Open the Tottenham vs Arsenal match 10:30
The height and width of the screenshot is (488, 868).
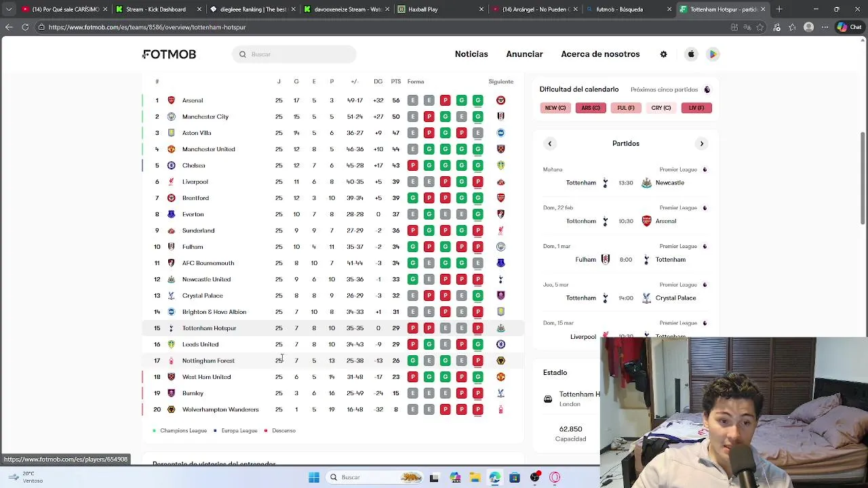pyautogui.click(x=625, y=216)
